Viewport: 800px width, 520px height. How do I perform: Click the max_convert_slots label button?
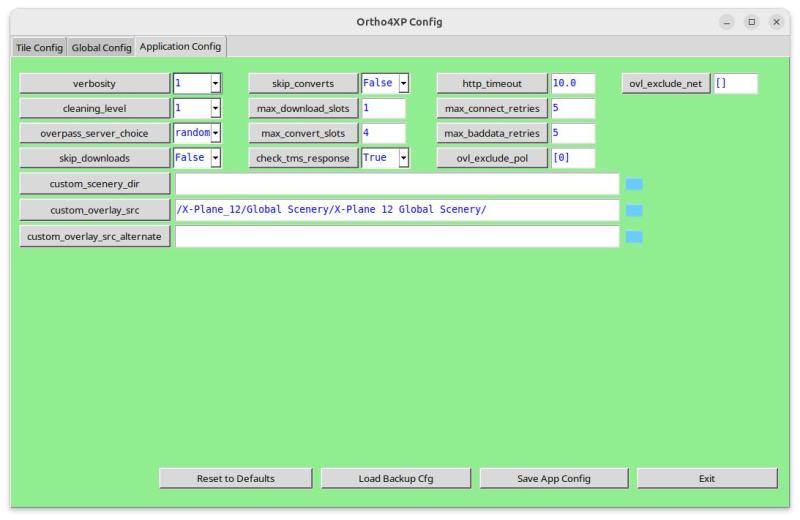303,133
